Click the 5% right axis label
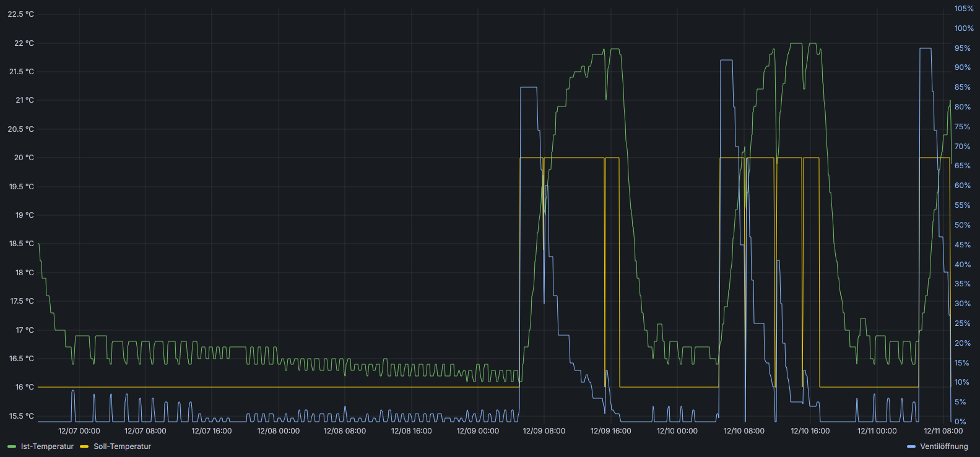The height and width of the screenshot is (457, 980). [x=960, y=402]
